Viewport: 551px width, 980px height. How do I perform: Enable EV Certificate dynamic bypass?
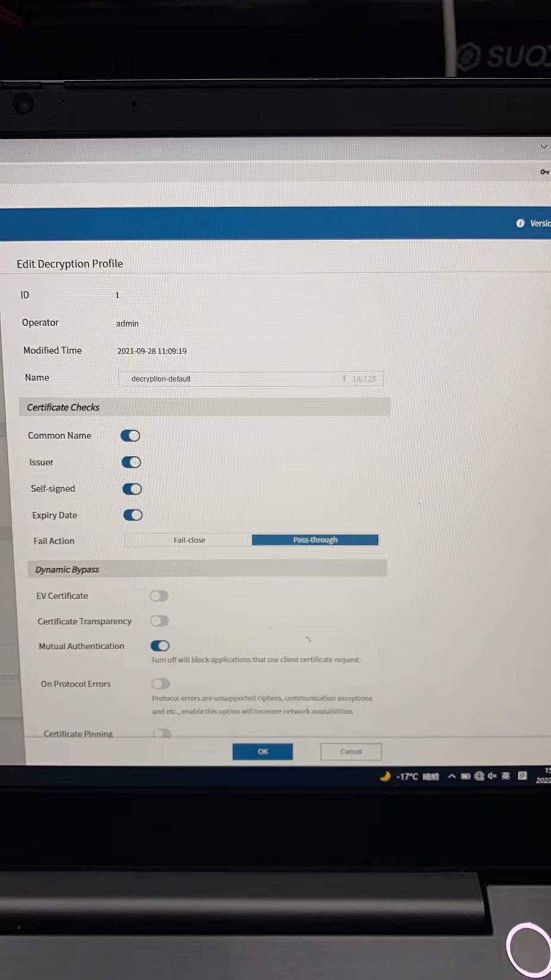[159, 596]
